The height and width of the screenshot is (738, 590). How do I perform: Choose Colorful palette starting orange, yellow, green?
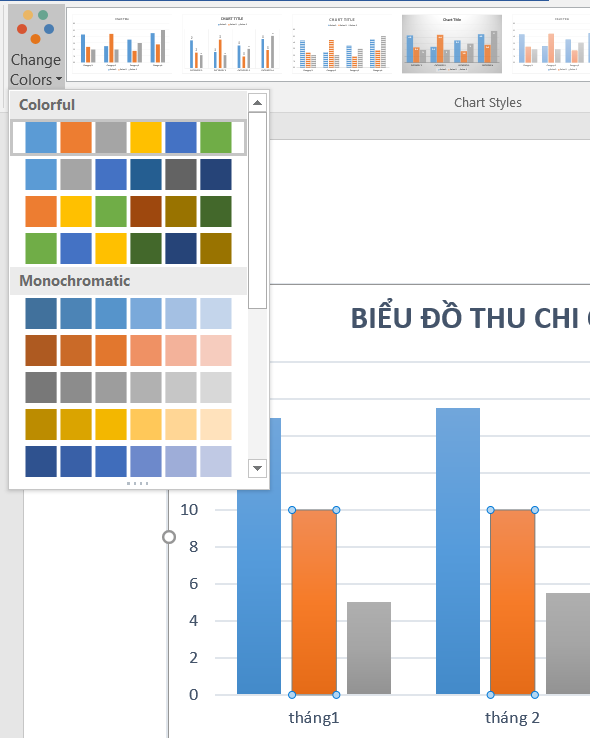tap(128, 211)
